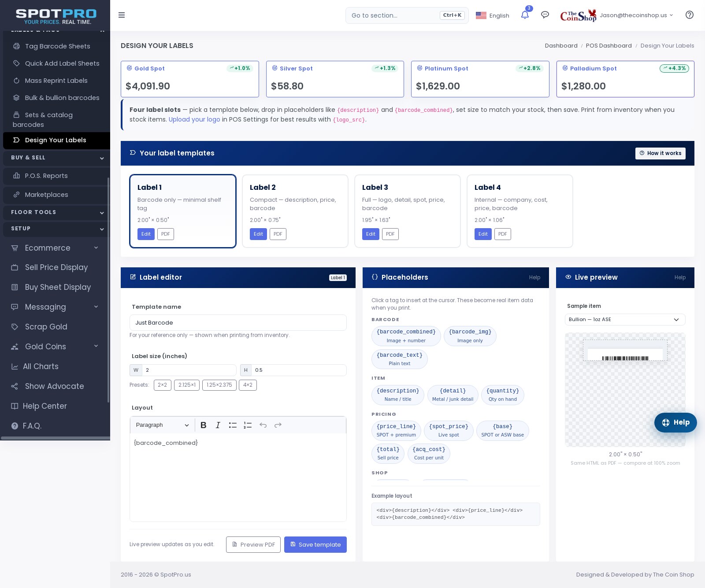Open the Sample item dropdown

(x=625, y=319)
